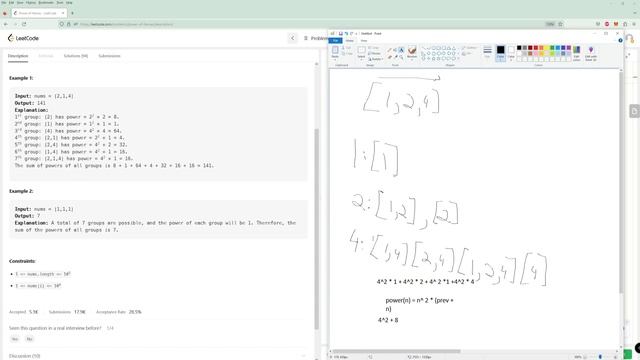
Task: Open the Description tab on LeetCode
Action: (18, 56)
